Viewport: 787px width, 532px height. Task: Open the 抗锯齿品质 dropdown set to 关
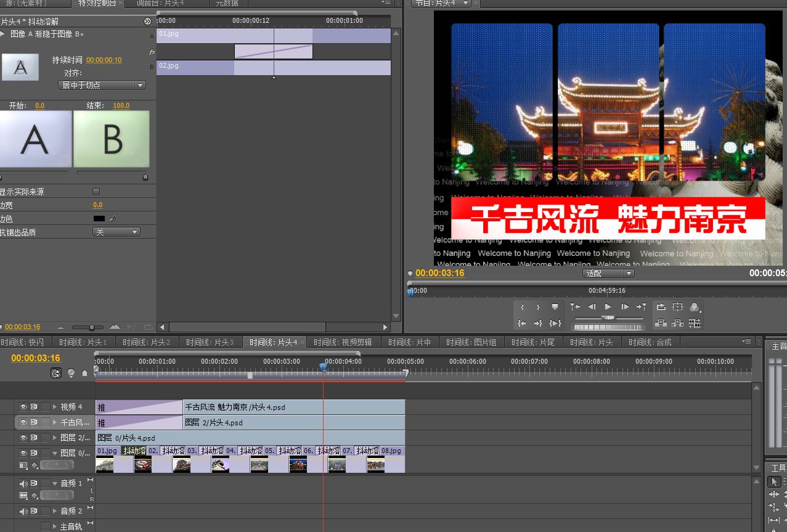click(116, 232)
